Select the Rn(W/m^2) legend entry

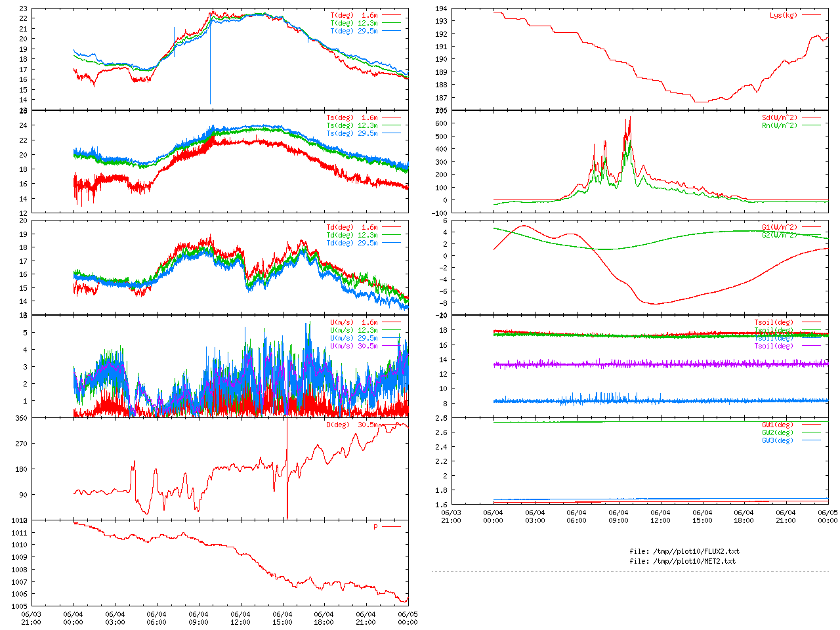coord(779,125)
